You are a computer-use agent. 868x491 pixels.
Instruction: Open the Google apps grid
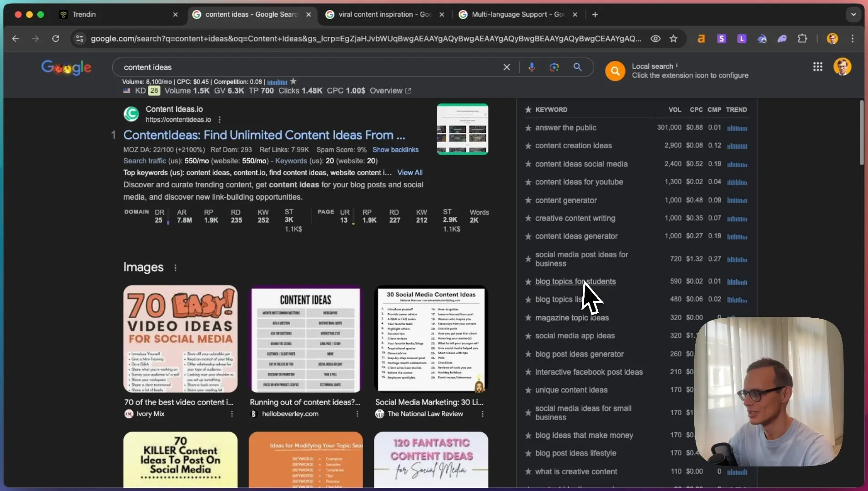pyautogui.click(x=818, y=67)
